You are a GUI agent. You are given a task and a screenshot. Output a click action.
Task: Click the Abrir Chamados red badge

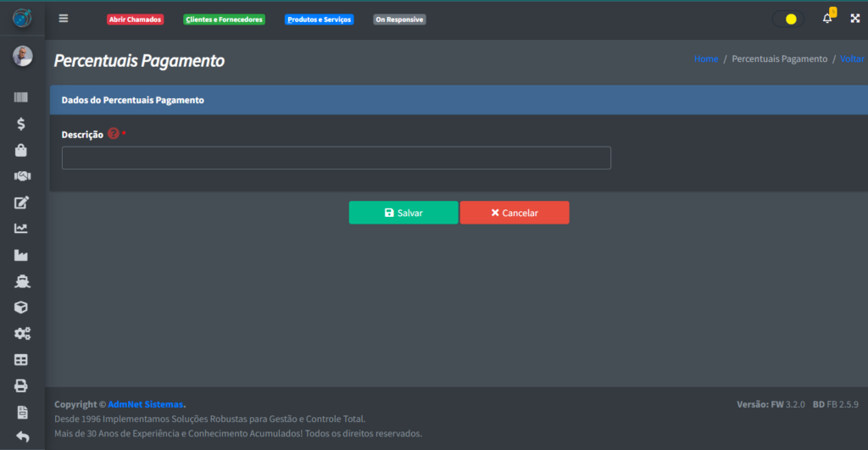pyautogui.click(x=135, y=19)
